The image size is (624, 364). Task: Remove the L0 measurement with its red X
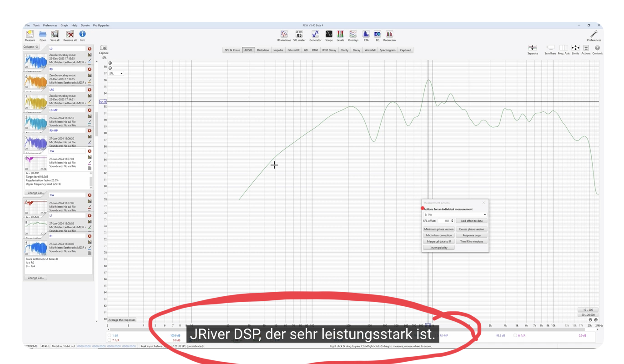coord(90,49)
